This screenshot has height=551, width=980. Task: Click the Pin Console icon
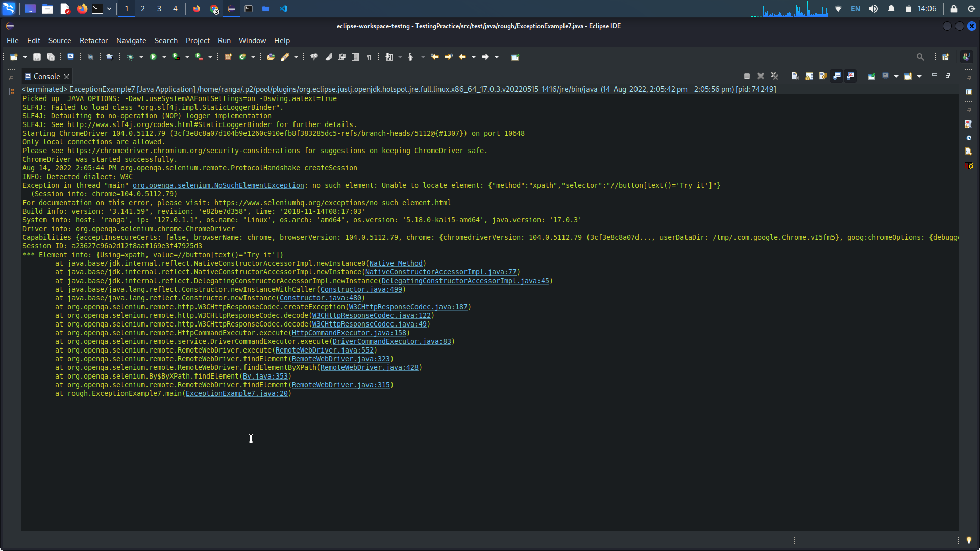pyautogui.click(x=871, y=76)
